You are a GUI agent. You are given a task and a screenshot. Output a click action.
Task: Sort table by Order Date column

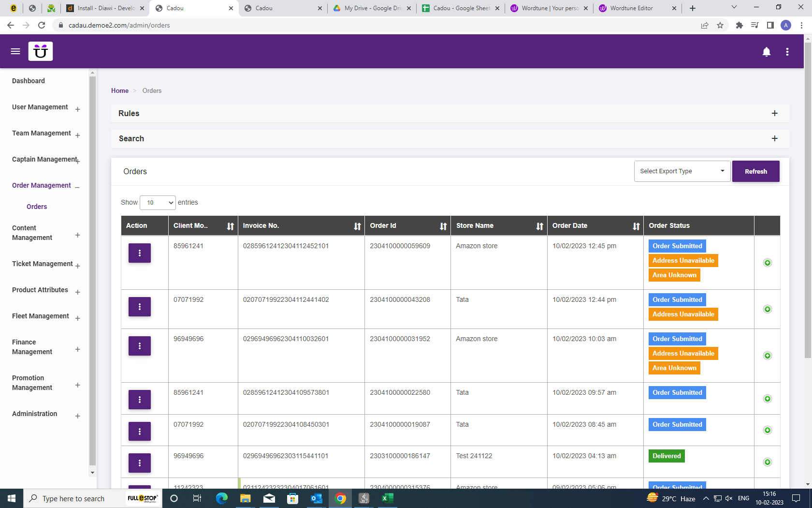click(x=636, y=226)
